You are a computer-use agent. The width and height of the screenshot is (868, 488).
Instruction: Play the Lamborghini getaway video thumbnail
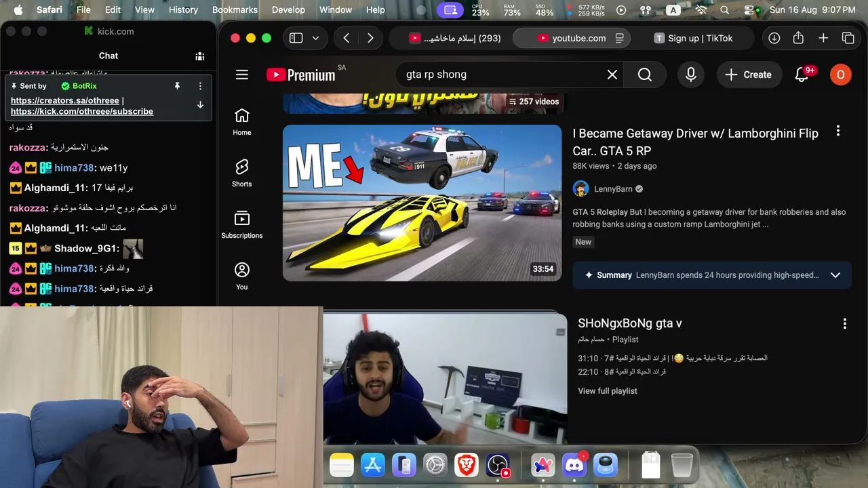coord(422,203)
